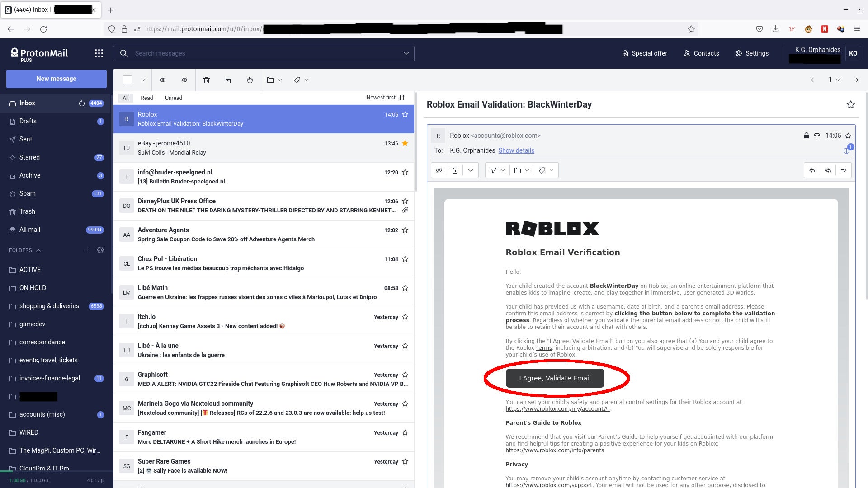This screenshot has height=488, width=868.
Task: Expand more actions arrow beside message trash
Action: pyautogui.click(x=471, y=170)
